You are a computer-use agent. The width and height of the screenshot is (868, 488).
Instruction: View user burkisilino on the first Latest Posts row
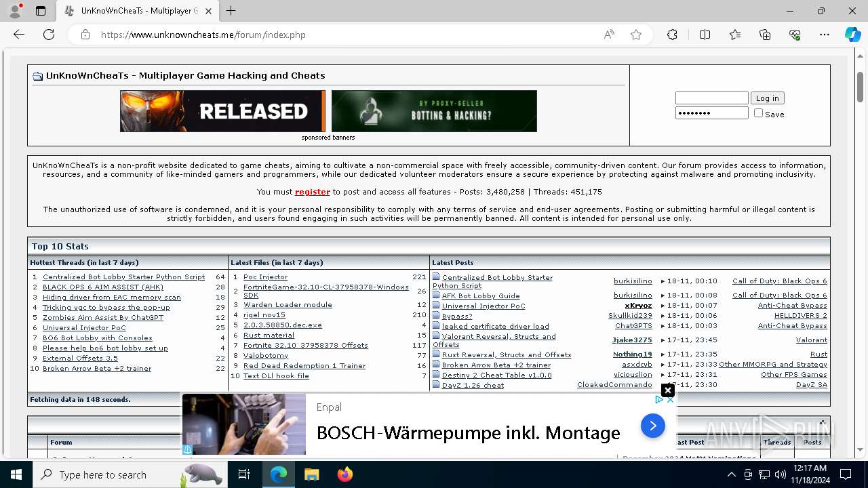[633, 281]
